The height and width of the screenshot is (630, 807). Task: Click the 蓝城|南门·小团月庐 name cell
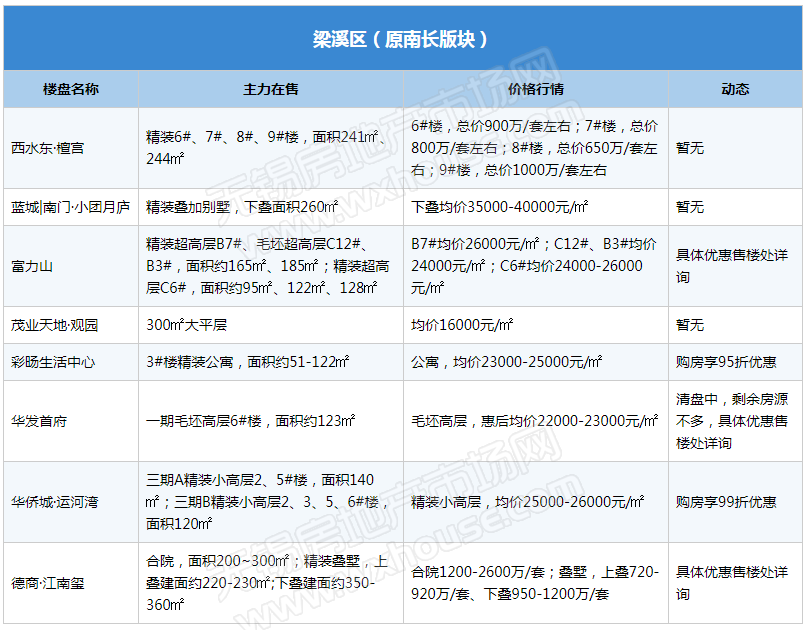pos(71,207)
